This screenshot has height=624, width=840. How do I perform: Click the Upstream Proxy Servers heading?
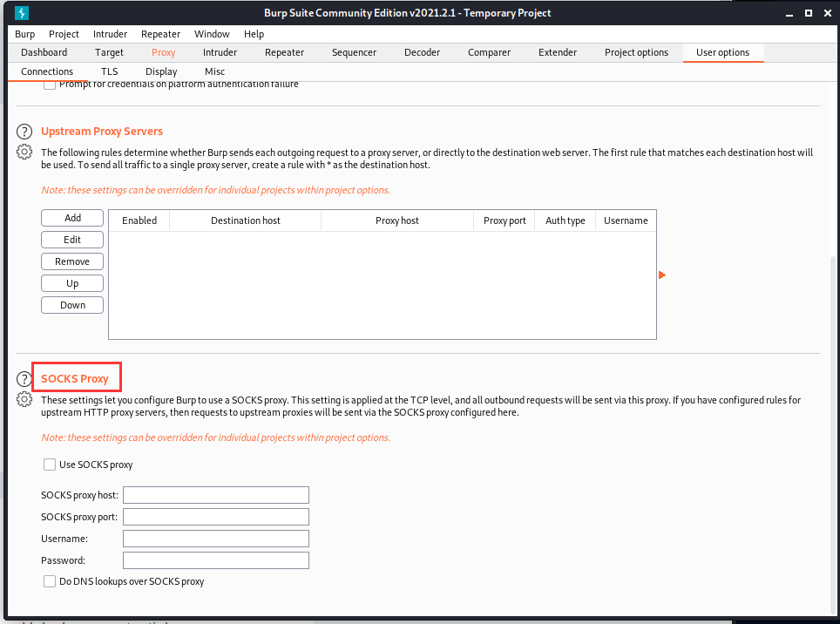pyautogui.click(x=102, y=132)
